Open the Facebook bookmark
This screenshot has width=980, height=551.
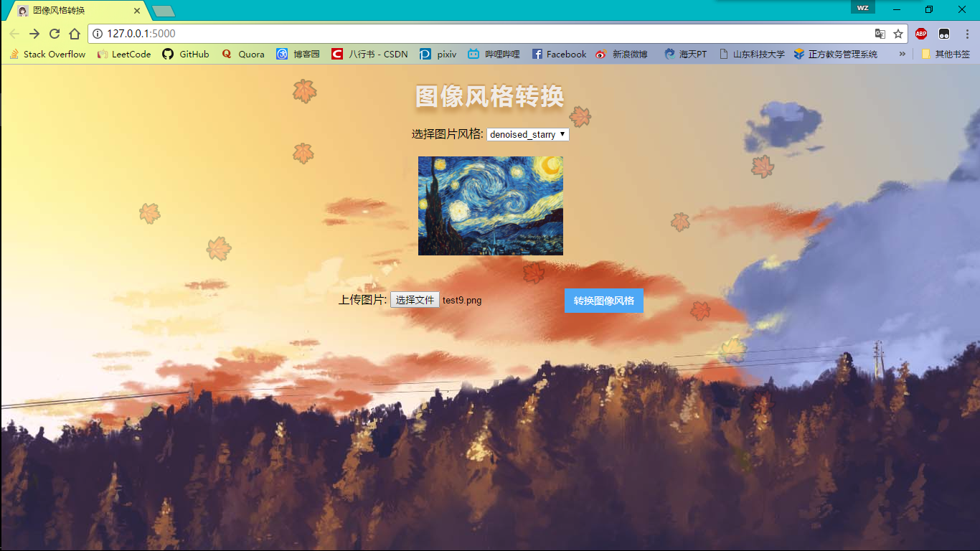559,54
